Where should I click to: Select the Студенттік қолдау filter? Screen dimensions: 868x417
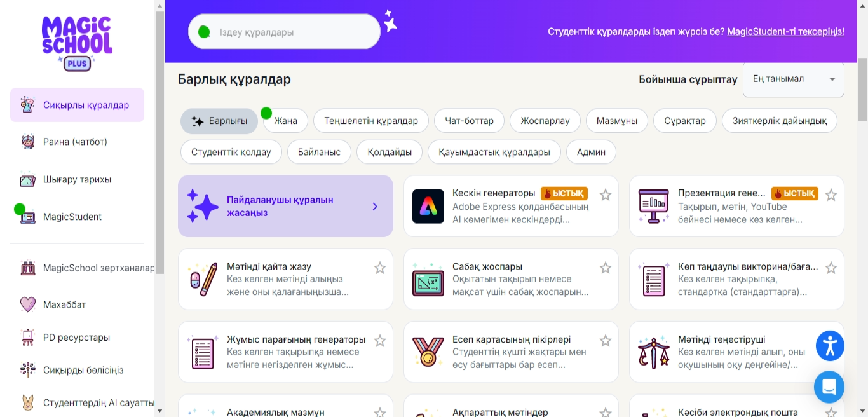click(231, 153)
